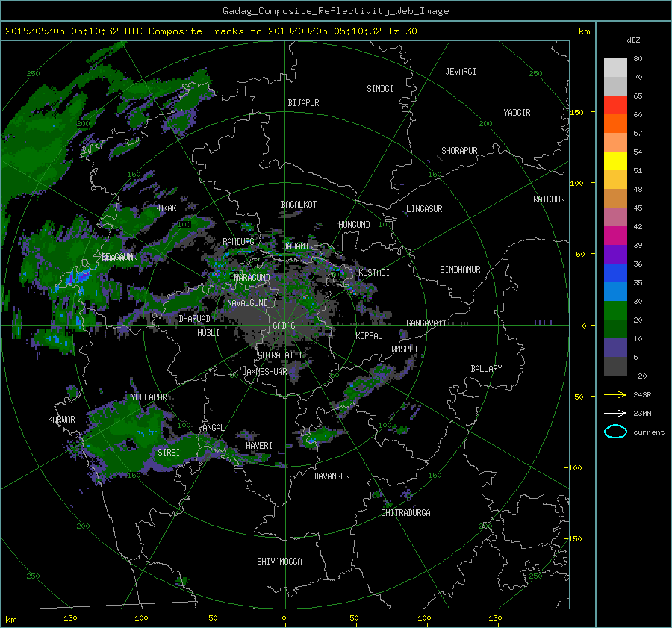Select the bright green 30 dBZ swatch
This screenshot has height=628, width=672.
coord(615,311)
